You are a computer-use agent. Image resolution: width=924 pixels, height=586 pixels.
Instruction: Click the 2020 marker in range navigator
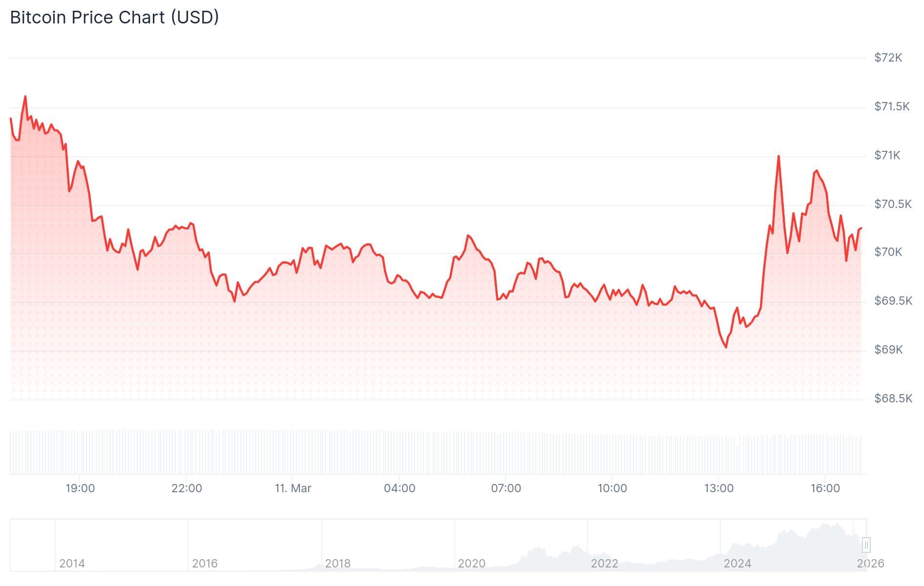point(471,564)
